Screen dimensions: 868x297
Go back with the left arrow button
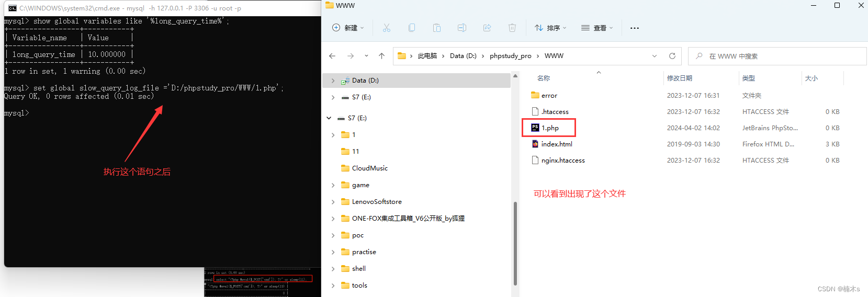coord(332,56)
